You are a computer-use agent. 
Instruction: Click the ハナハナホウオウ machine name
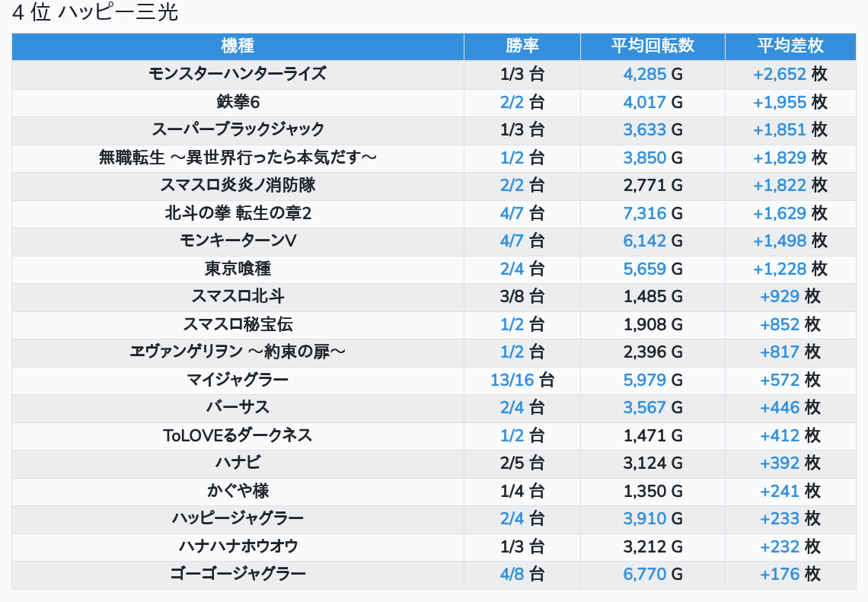tap(238, 546)
